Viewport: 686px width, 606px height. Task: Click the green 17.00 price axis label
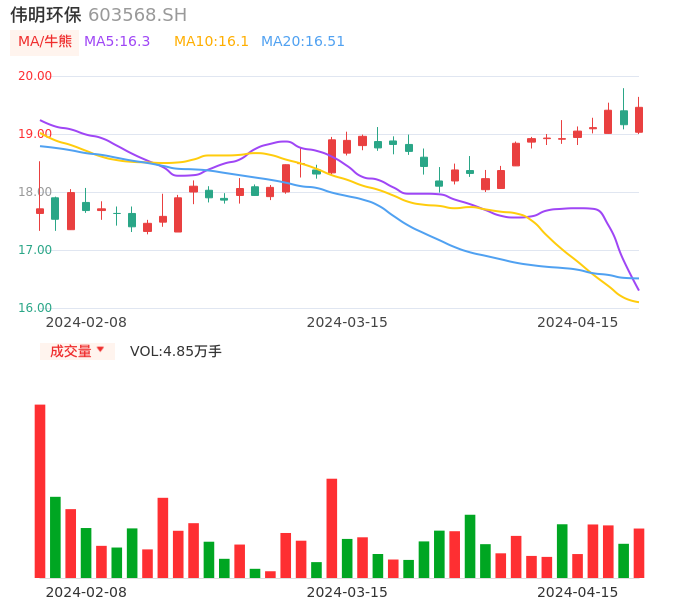(35, 250)
